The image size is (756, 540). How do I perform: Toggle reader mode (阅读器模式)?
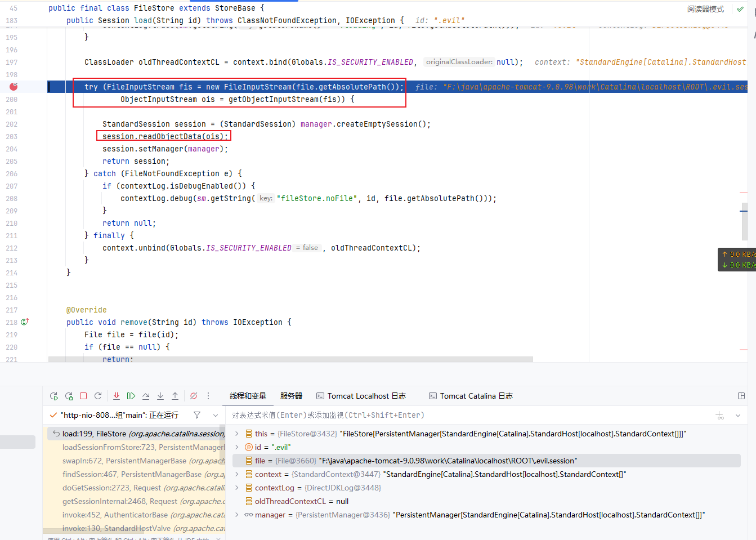[x=705, y=9]
